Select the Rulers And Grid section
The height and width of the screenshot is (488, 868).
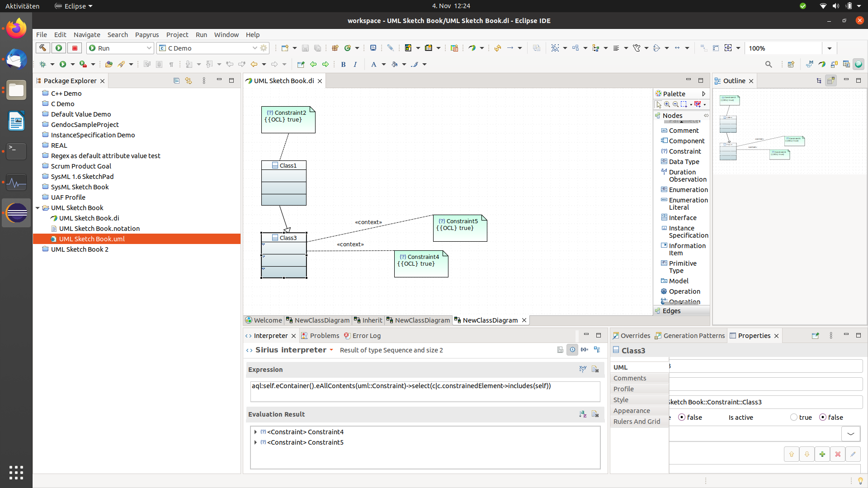click(x=639, y=422)
